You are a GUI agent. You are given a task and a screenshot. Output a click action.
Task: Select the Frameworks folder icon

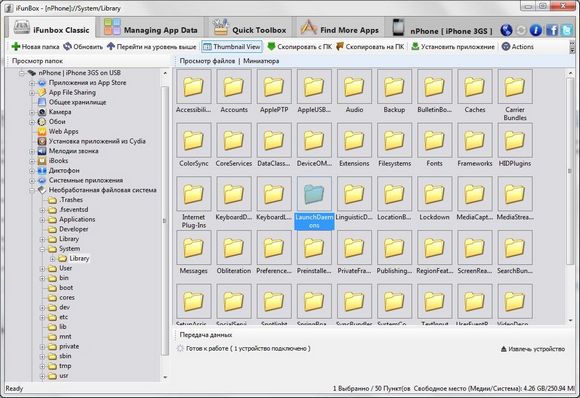click(x=475, y=140)
